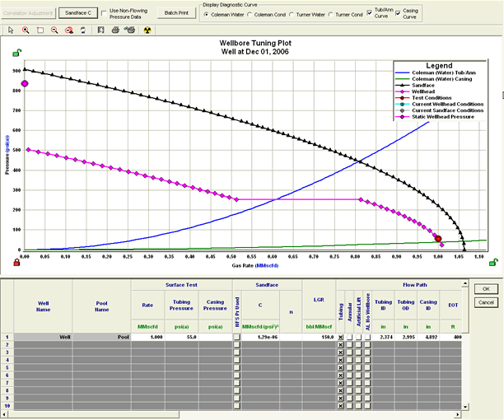
Task: Click the red locked padlock near plot origin
Action: click(16, 263)
